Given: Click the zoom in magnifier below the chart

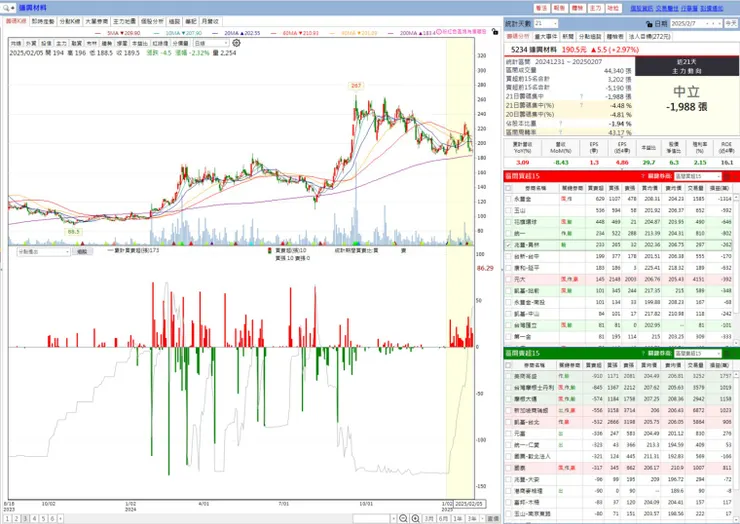Looking at the screenshot, I should (x=415, y=518).
